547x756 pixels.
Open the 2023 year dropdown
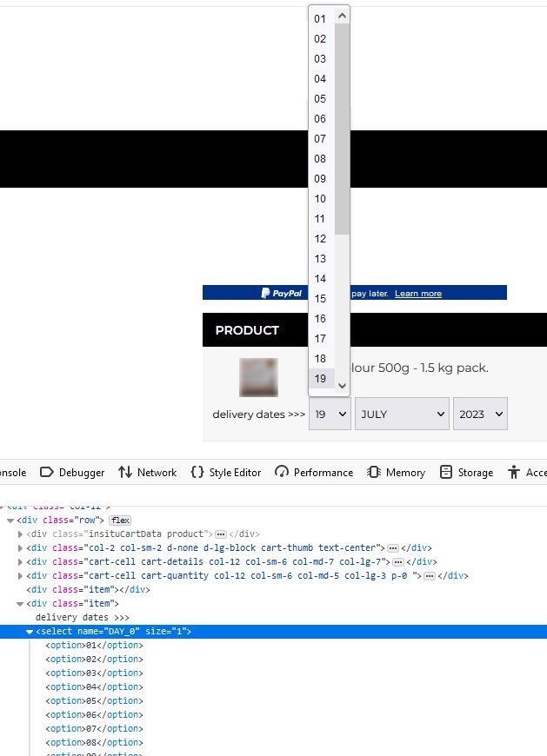click(479, 414)
